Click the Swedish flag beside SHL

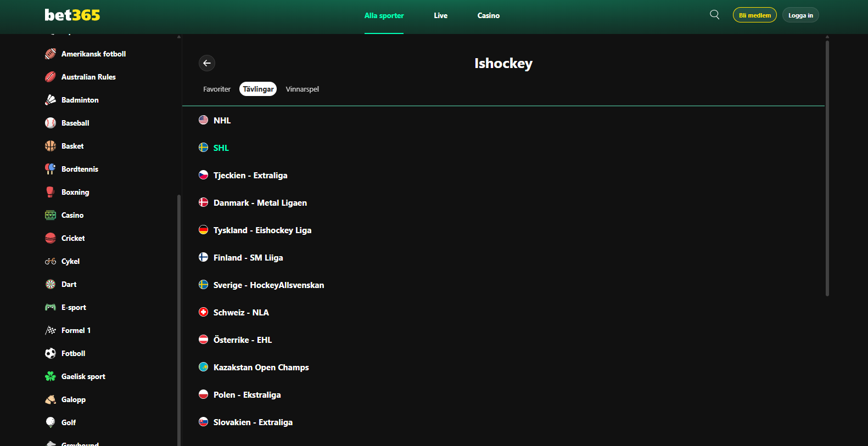[203, 147]
